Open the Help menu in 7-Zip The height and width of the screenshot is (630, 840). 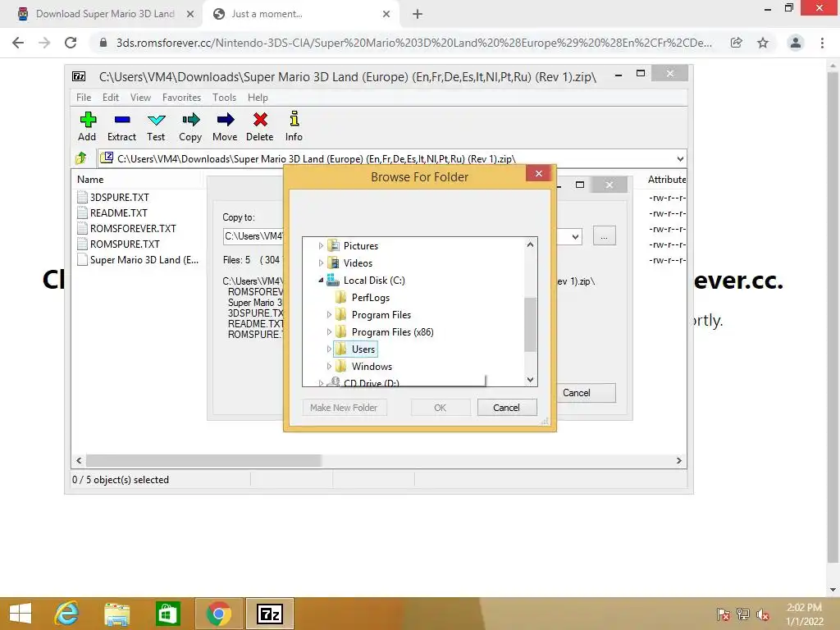click(258, 98)
